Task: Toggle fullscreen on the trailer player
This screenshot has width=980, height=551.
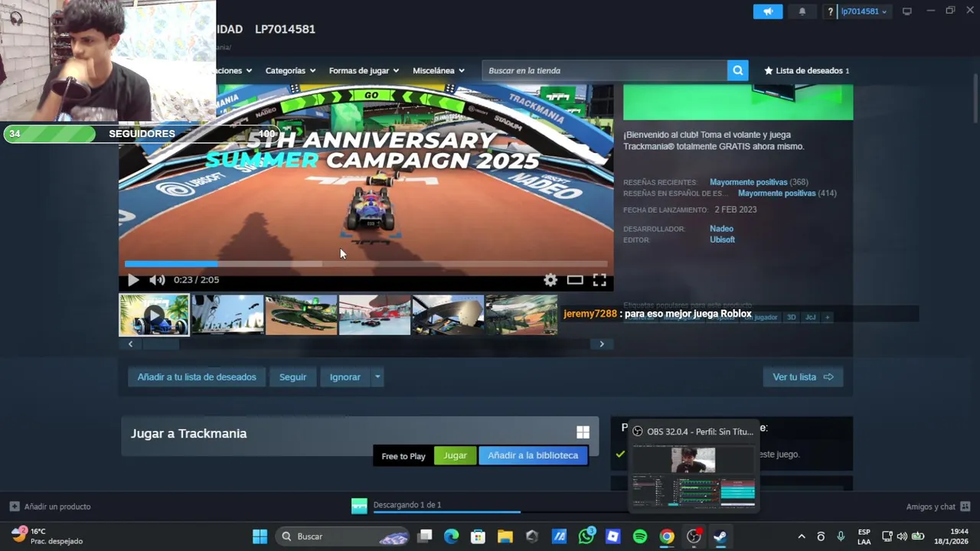Action: 599,280
